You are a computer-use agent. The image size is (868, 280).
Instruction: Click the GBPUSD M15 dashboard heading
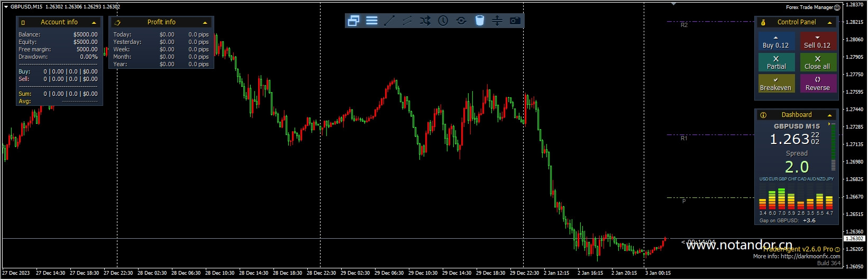[797, 127]
